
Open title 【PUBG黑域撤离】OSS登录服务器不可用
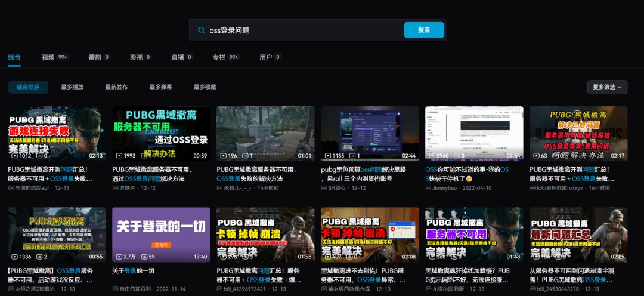click(51, 276)
